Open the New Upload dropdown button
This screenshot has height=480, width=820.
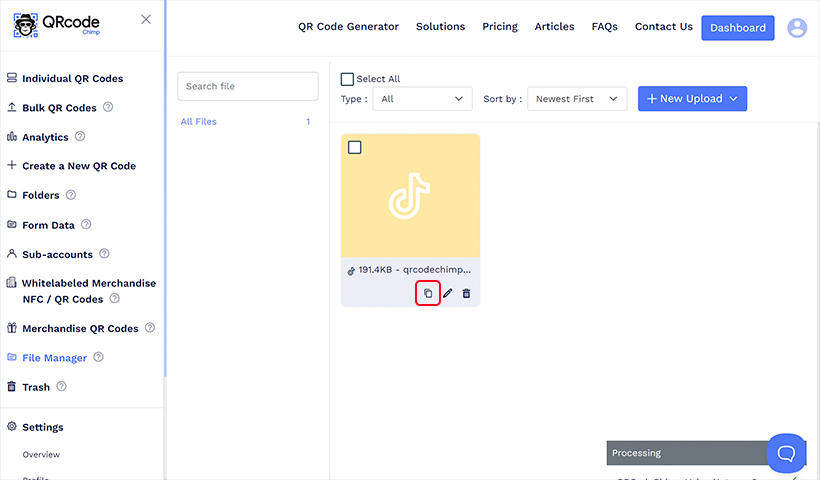(x=692, y=99)
